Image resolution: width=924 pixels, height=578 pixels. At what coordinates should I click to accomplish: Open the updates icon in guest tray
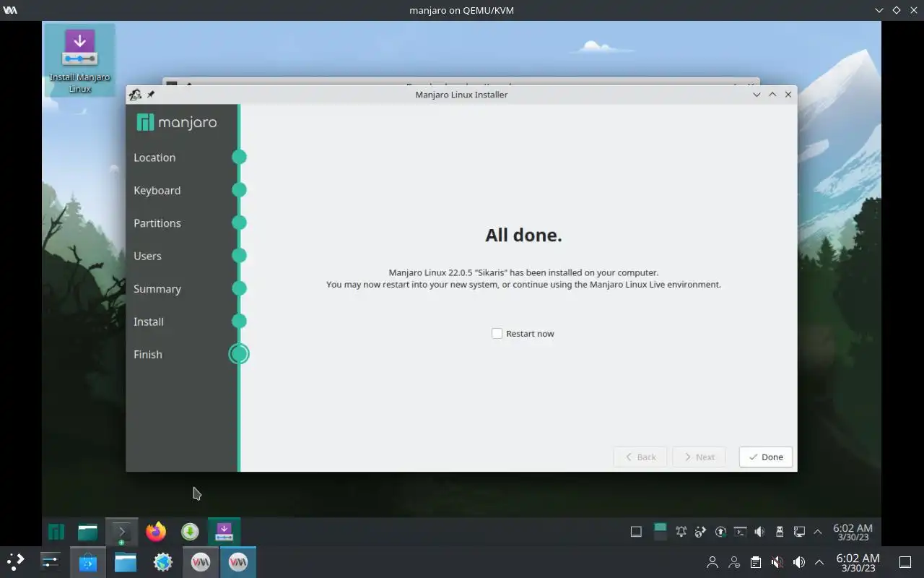pyautogui.click(x=720, y=532)
